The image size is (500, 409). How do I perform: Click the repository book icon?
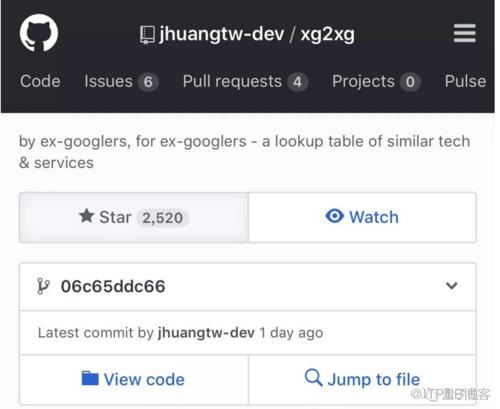point(147,35)
